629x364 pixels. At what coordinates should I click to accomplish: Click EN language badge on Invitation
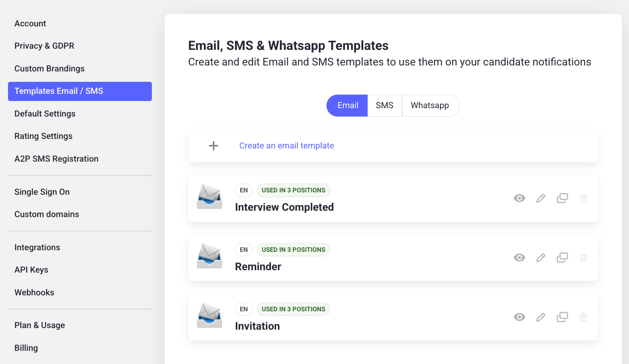pos(244,309)
